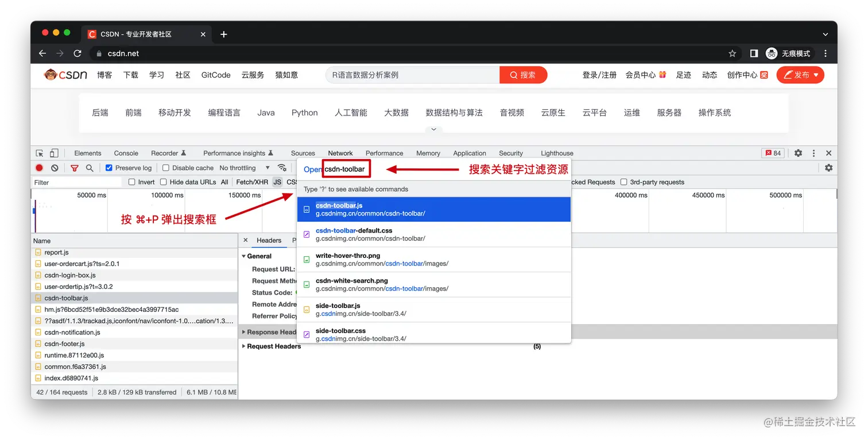This screenshot has width=868, height=440.
Task: Click the CSDN search box
Action: tap(412, 75)
